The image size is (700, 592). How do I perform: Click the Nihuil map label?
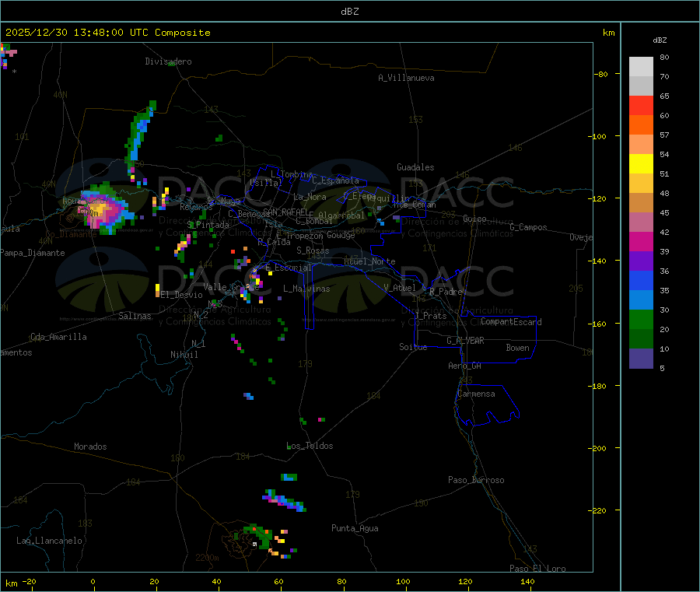click(184, 355)
